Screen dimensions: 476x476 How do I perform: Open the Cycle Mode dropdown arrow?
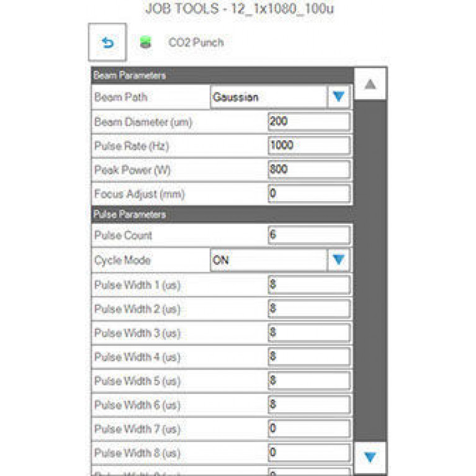coord(338,260)
